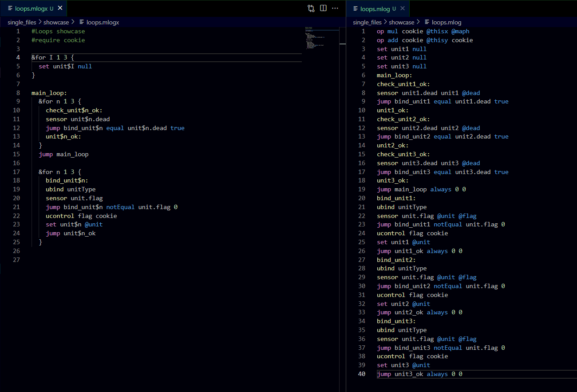The width and height of the screenshot is (577, 392).
Task: Click 'op add cookie @thisy cookie' line
Action: coord(425,40)
